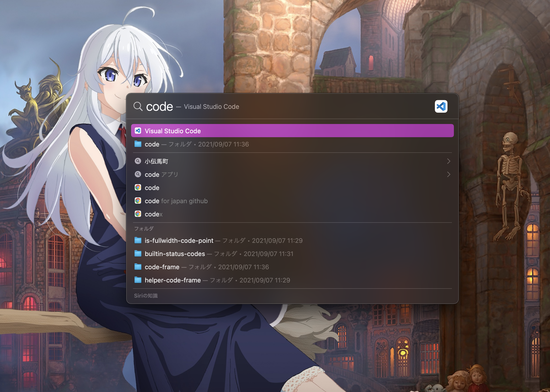Screen dimensions: 550x392
Task: Open the is-fullwidth-code-point folder
Action: [292, 240]
